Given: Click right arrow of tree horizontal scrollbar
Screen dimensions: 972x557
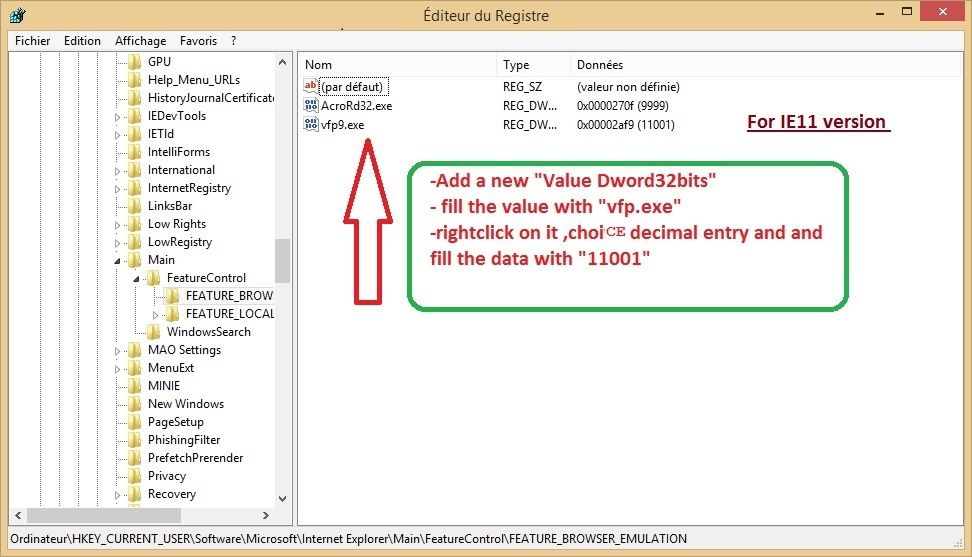Looking at the screenshot, I should (265, 516).
